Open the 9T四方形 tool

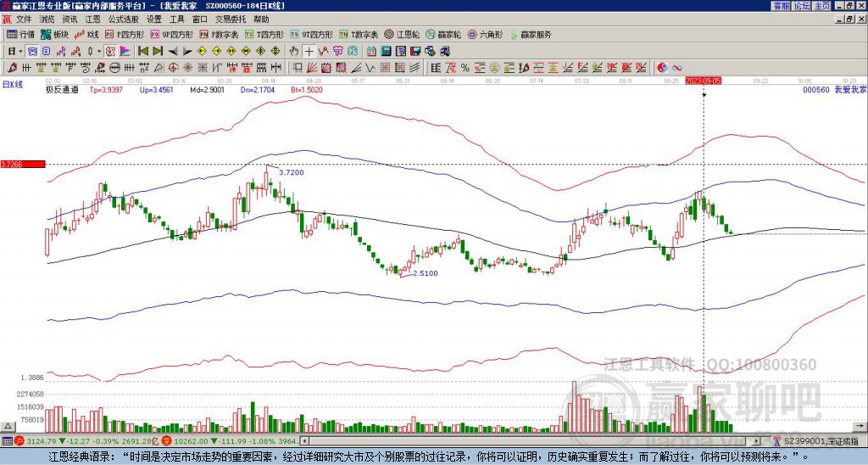click(312, 34)
